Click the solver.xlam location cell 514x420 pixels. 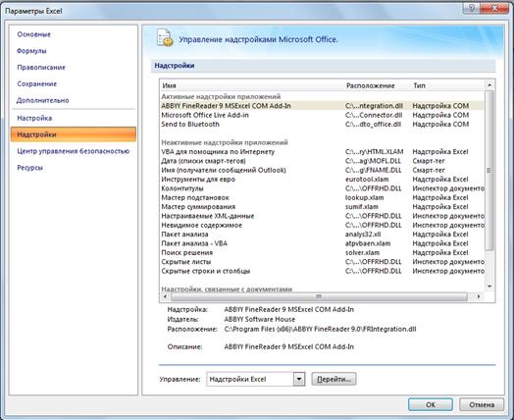point(362,253)
